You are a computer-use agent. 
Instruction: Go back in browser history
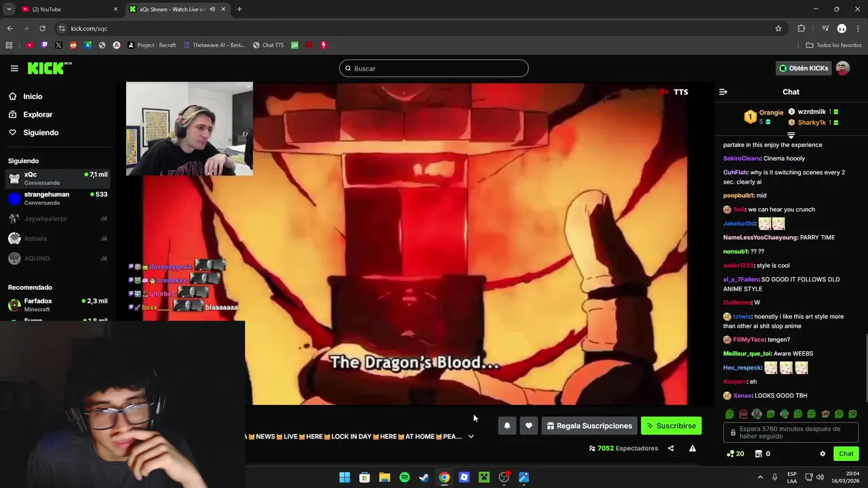click(x=9, y=28)
